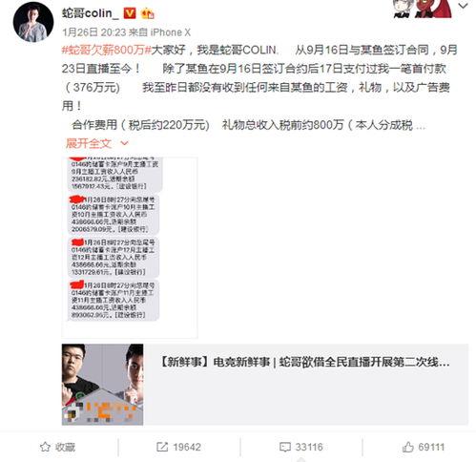Open the post timestamp 1月26日 20:23

tap(94, 32)
